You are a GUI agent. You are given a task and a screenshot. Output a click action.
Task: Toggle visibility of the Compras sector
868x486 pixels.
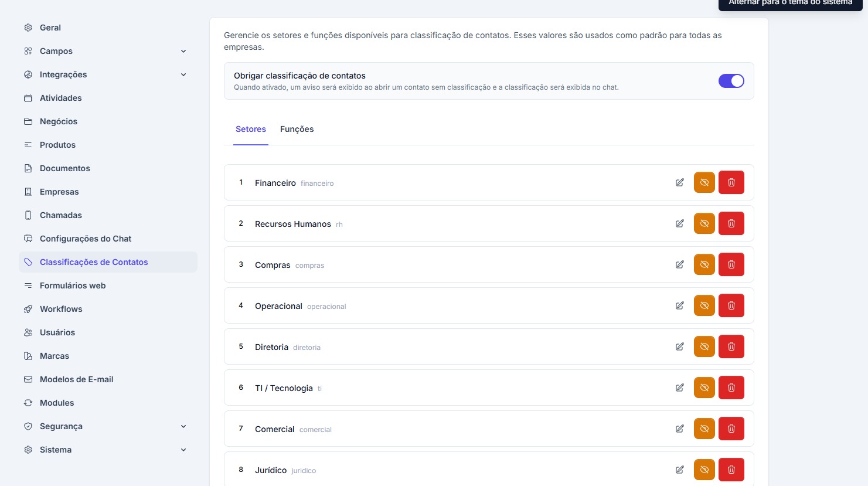tap(704, 264)
